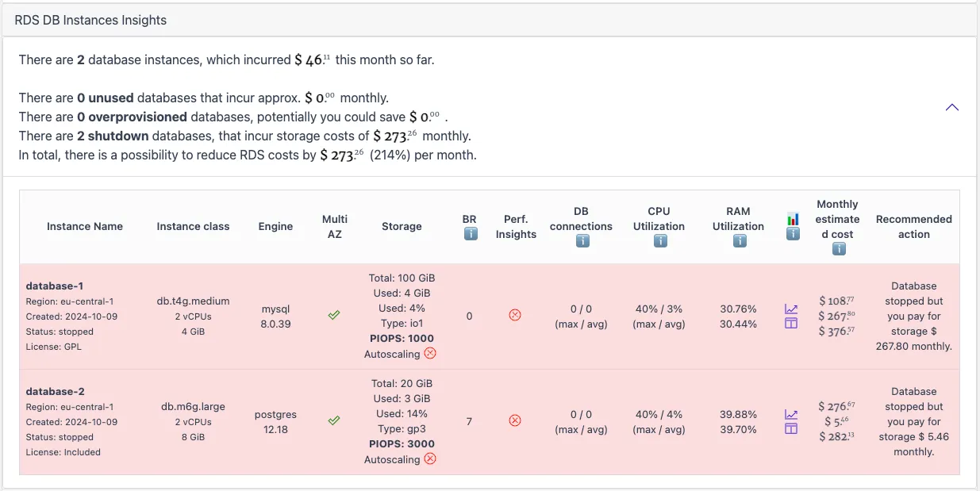The width and height of the screenshot is (980, 491).
Task: Click the Storage column header
Action: tap(402, 226)
